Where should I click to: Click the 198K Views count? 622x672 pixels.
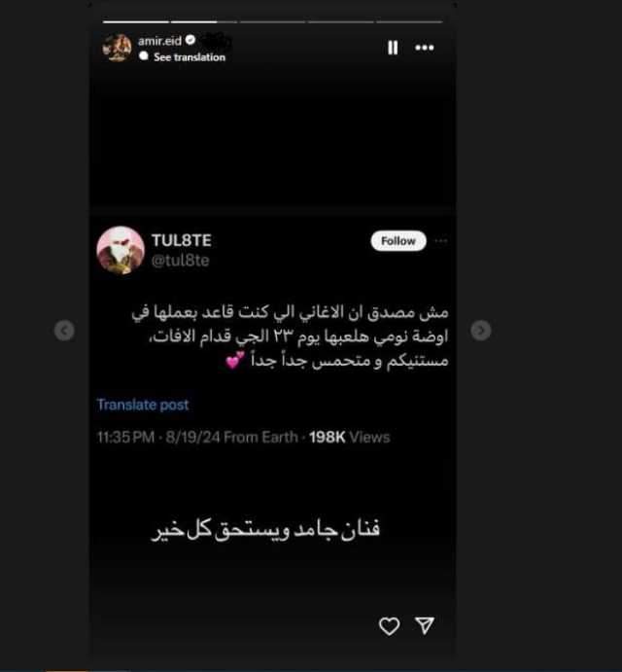point(350,438)
